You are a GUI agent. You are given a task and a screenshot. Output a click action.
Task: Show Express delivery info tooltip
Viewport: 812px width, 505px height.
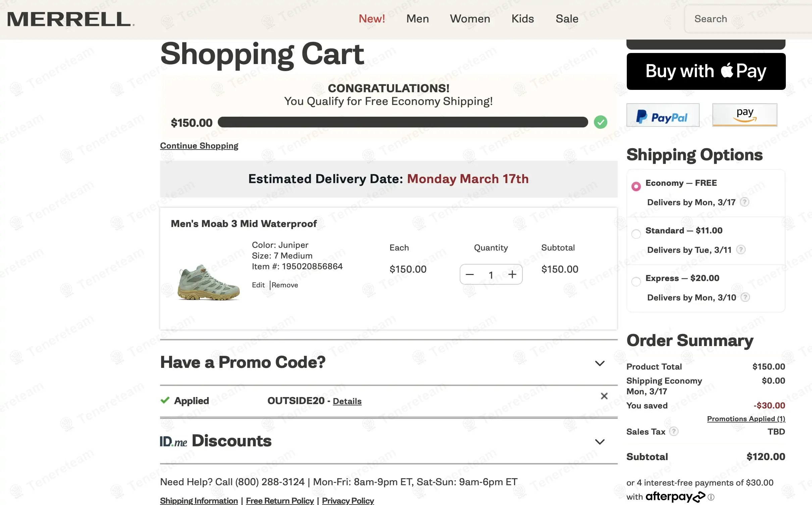(745, 297)
